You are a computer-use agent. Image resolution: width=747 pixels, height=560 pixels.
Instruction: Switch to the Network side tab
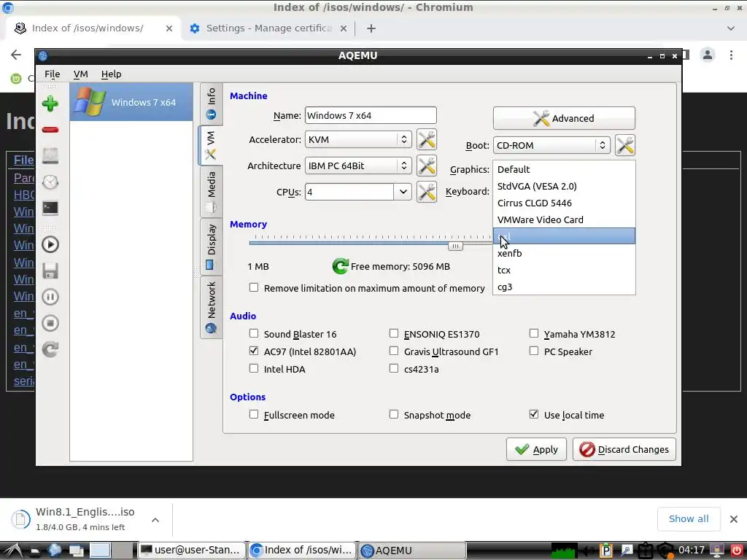211,307
